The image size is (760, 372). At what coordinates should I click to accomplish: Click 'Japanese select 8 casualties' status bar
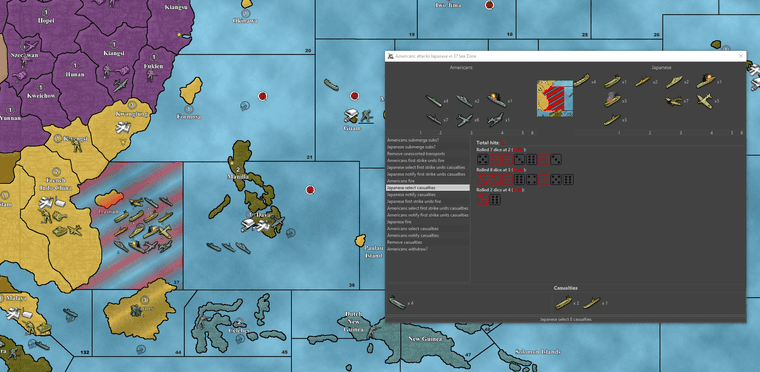pos(565,319)
